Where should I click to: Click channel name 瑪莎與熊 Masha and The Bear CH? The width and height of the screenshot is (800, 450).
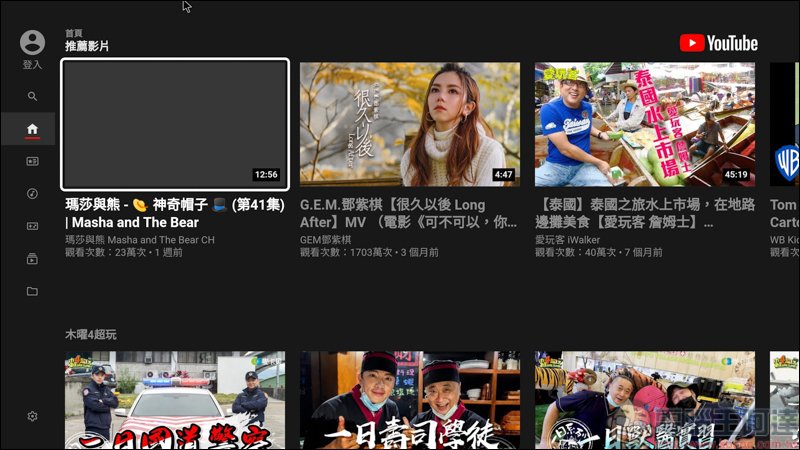pos(140,240)
